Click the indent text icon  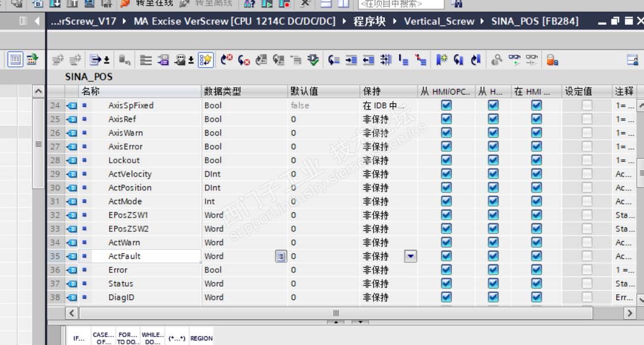pyautogui.click(x=351, y=61)
